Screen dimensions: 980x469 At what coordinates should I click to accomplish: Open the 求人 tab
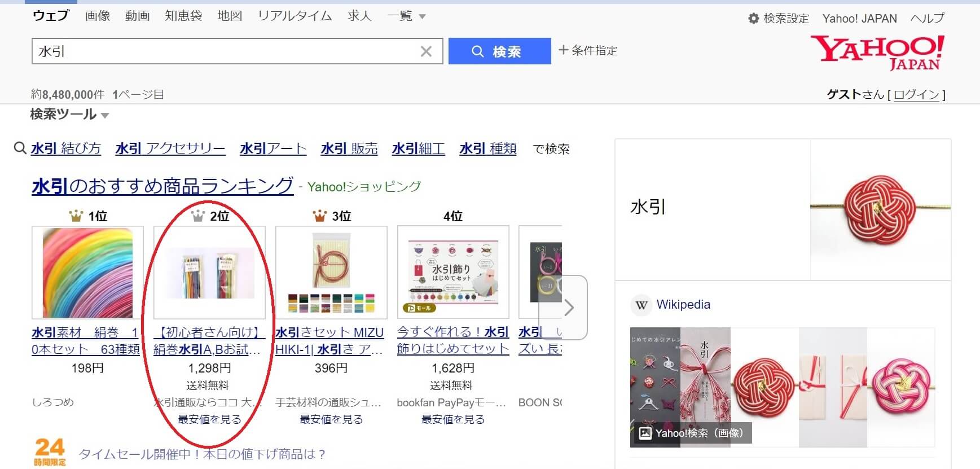359,16
